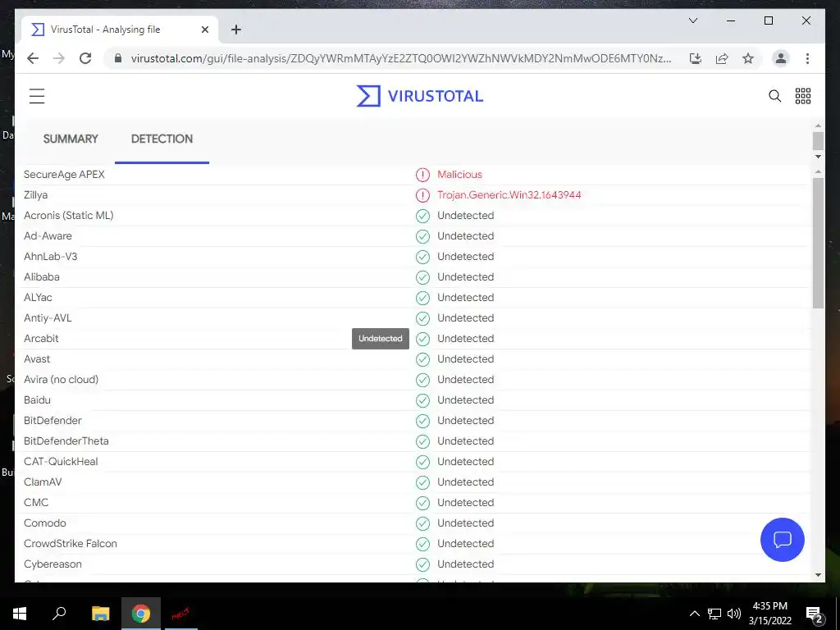
Task: Click the BitDefenderTheta engine name
Action: click(x=66, y=441)
